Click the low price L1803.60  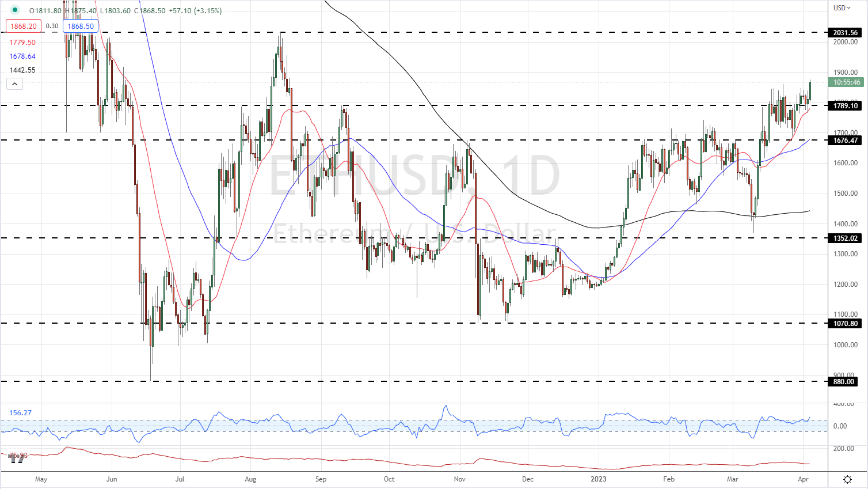[x=115, y=10]
